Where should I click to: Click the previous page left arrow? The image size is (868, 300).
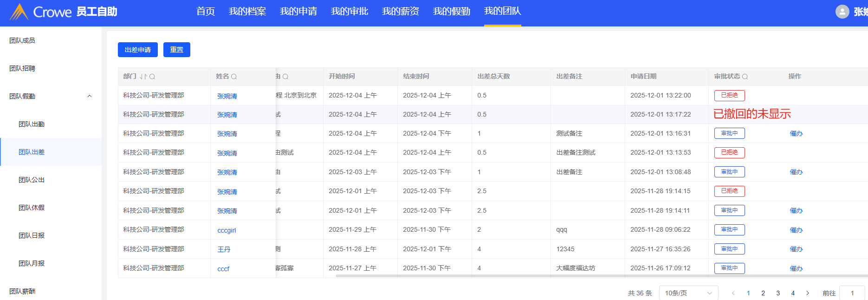733,293
